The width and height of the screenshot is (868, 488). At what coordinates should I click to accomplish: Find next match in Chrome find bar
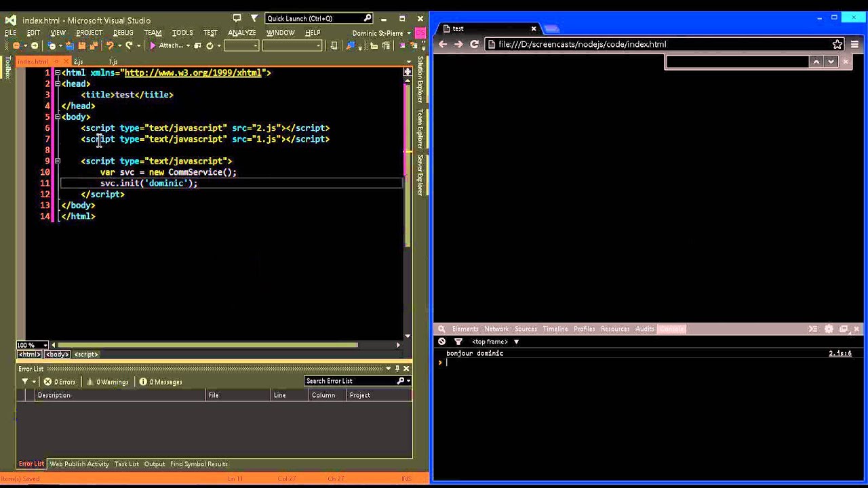831,62
